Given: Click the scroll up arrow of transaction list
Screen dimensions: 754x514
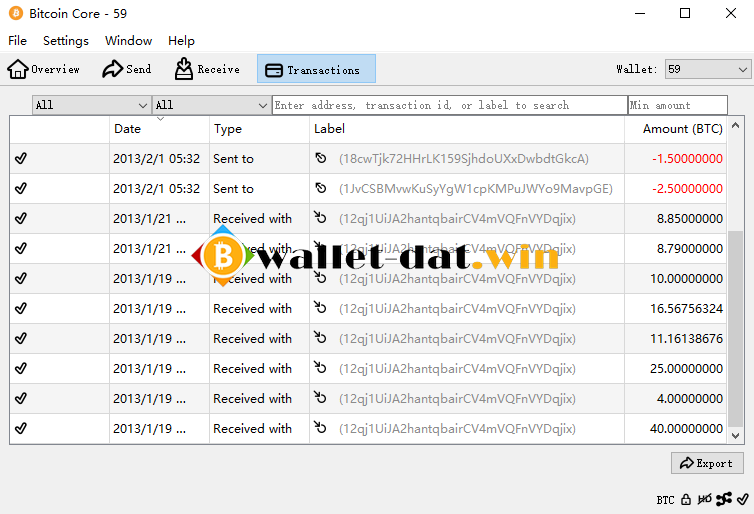Looking at the screenshot, I should (x=735, y=125).
